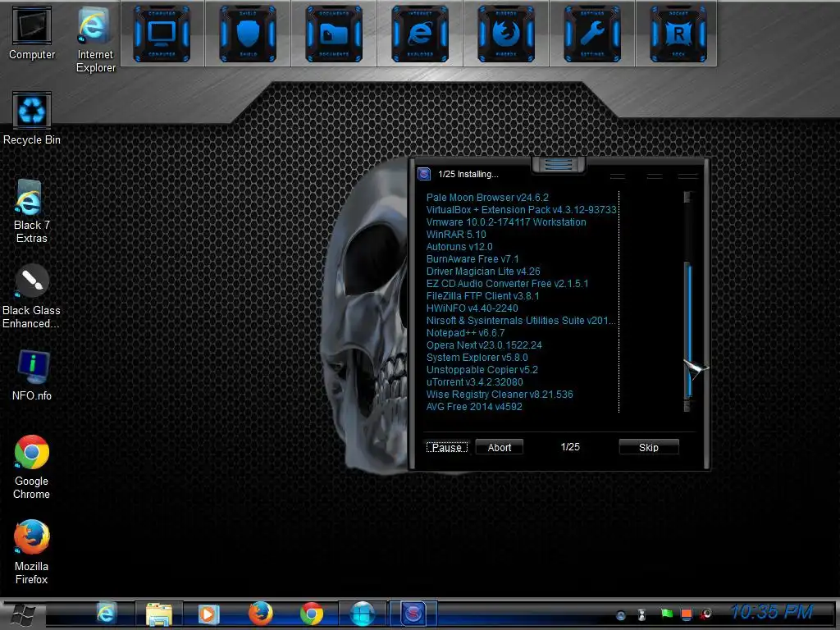The width and height of the screenshot is (840, 630).
Task: Open Firefox from the taskbar
Action: point(260,614)
